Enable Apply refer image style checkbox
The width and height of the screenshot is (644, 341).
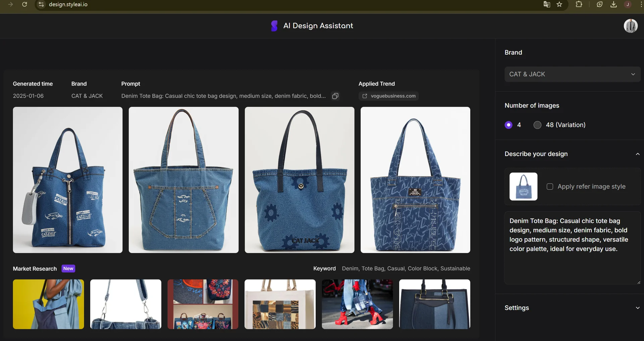tap(550, 187)
